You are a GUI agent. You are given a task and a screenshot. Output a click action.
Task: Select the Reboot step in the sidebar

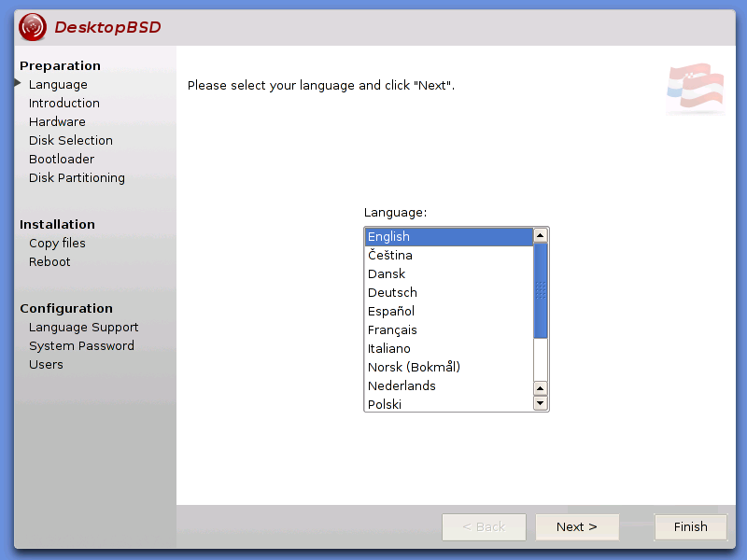(x=49, y=261)
